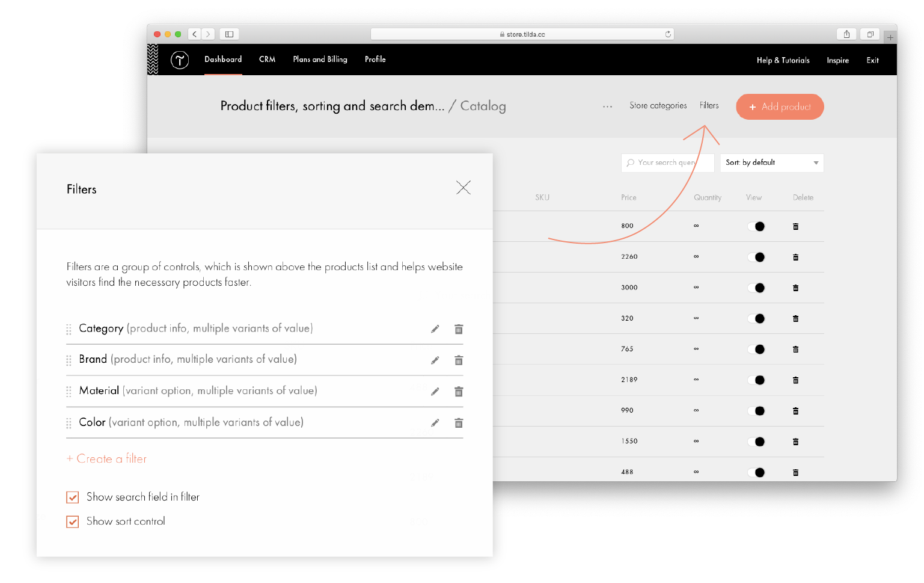Delete the product priced 3000

tap(795, 288)
